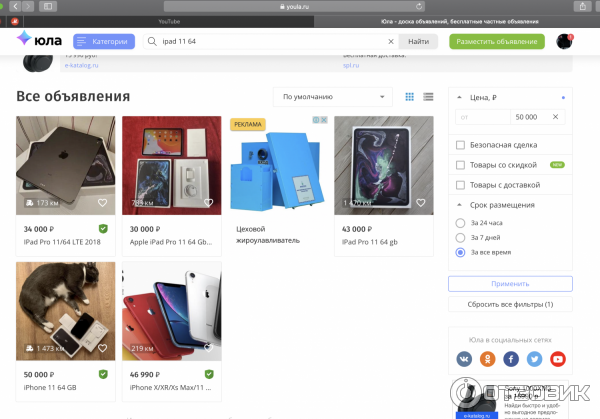
Task: Clear the search field with X icon
Action: point(391,42)
